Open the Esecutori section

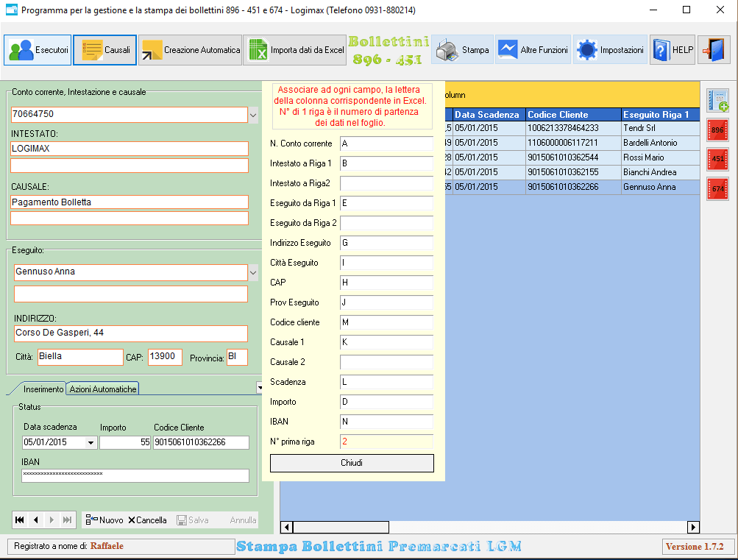[38, 50]
